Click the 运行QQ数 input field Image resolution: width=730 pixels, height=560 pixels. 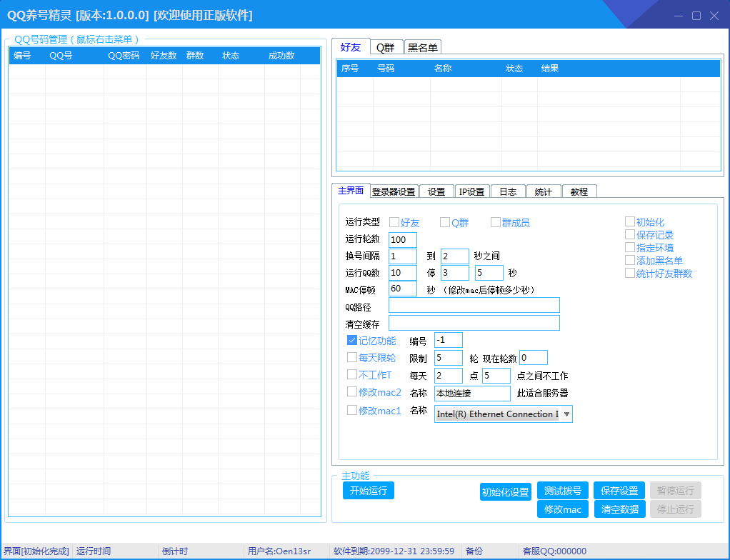click(x=403, y=272)
